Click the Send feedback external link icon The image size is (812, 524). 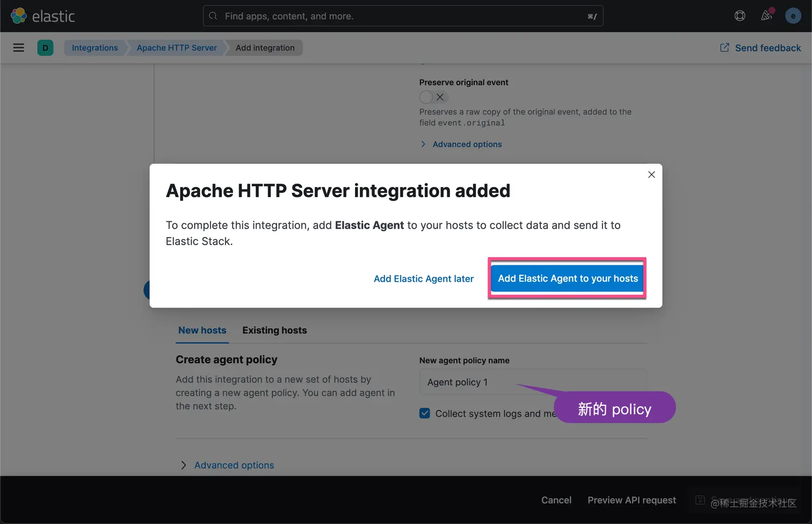point(724,48)
